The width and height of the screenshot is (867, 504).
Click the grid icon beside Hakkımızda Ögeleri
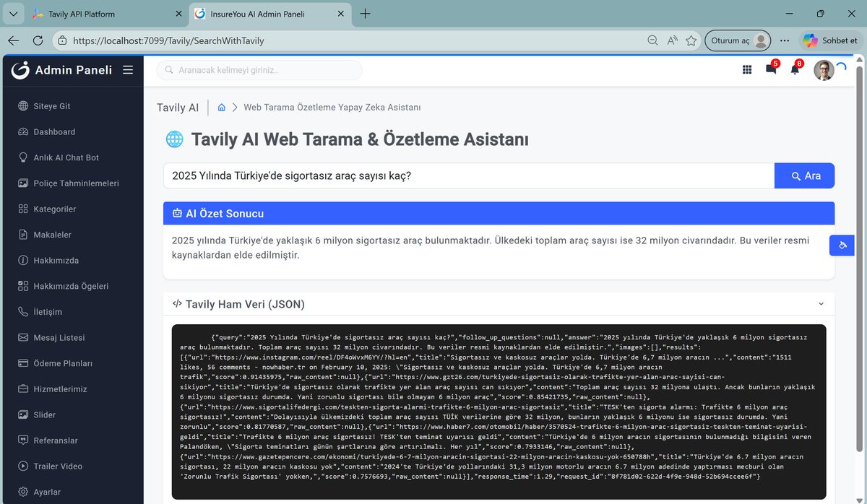[x=23, y=286]
